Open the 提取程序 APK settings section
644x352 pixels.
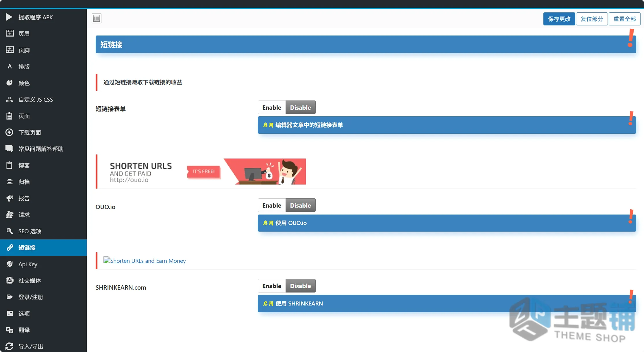pyautogui.click(x=43, y=17)
